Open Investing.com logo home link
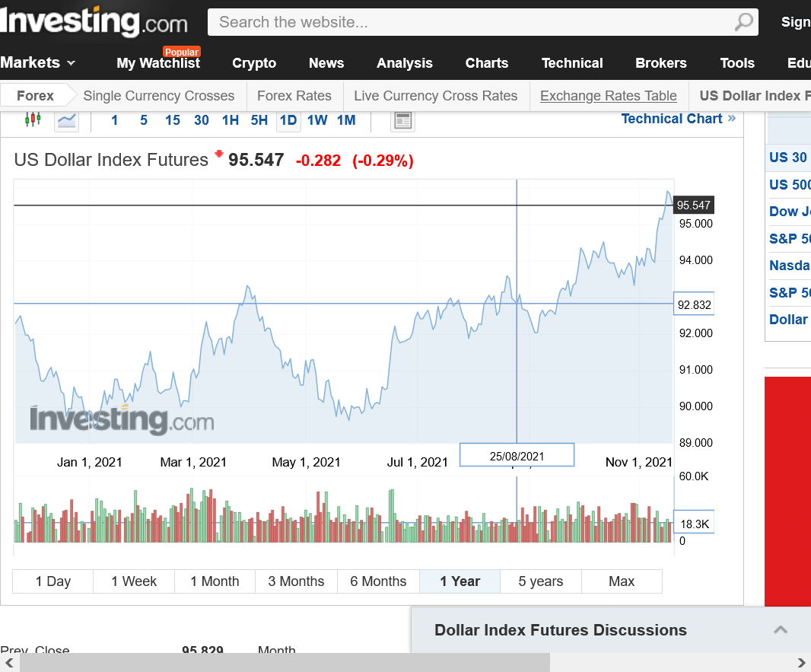The width and height of the screenshot is (811, 672). 94,22
